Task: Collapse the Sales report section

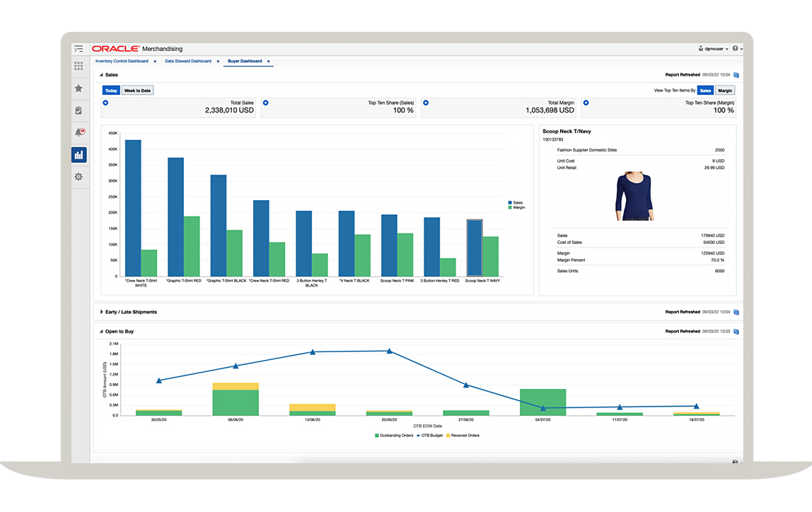Action: pos(100,75)
